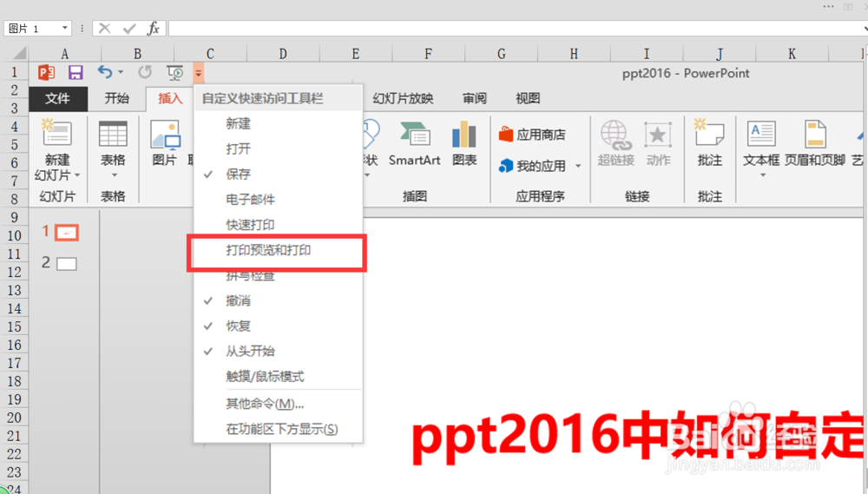
Task: Click the PowerPoint logo icon
Action: click(x=46, y=73)
